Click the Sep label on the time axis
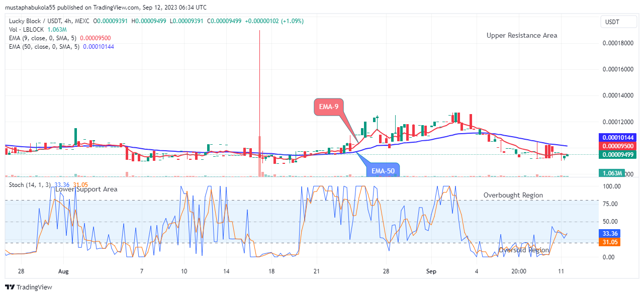The height and width of the screenshot is (296, 644). point(430,271)
